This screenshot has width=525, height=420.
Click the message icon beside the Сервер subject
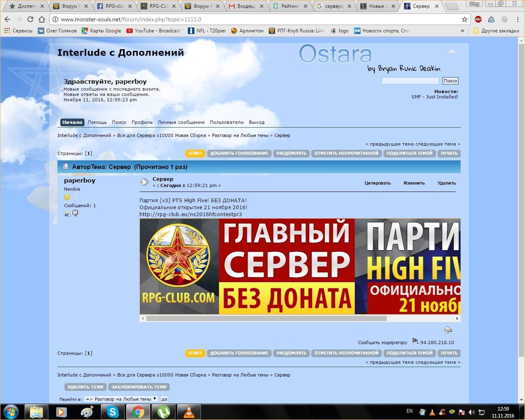pos(144,182)
